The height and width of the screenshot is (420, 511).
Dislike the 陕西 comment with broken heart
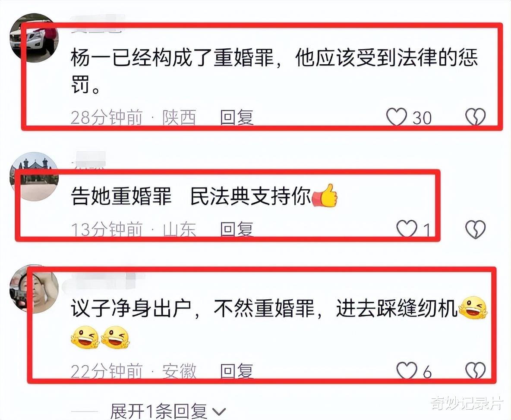point(475,117)
